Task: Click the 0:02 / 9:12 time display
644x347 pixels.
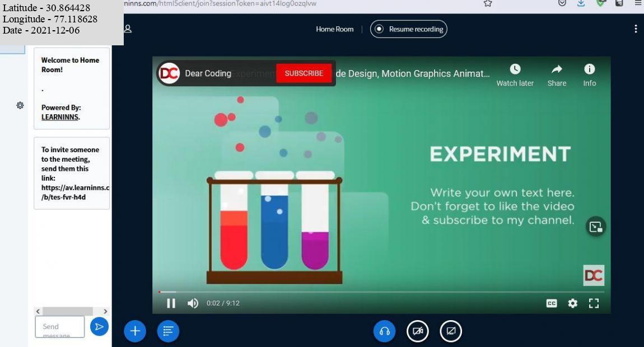Action: coord(223,303)
